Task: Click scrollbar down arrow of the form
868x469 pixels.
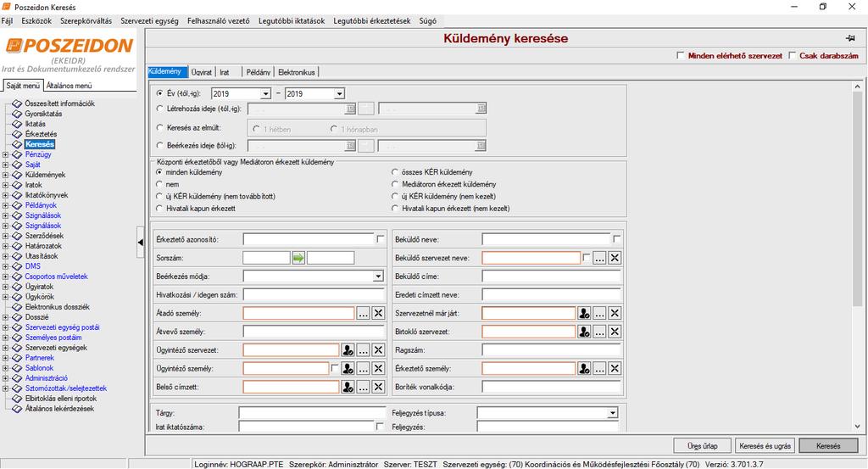Action: (858, 427)
